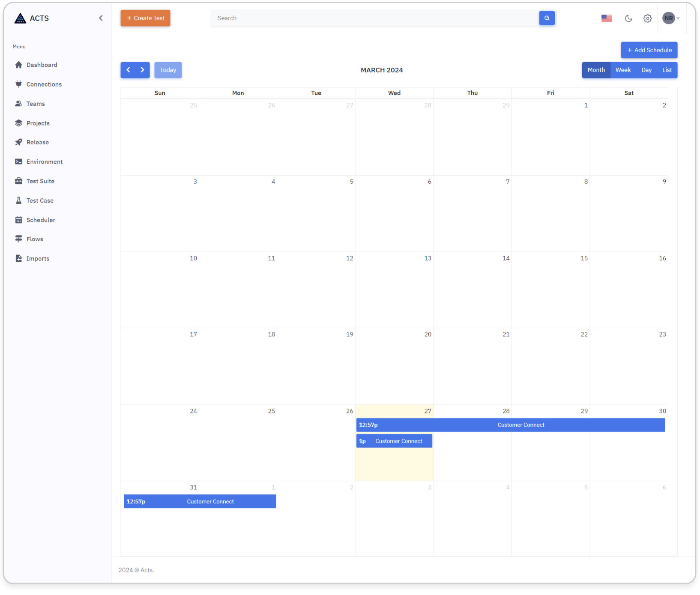Viewport: 700px width, 595px height.
Task: Click the ACTS logo icon
Action: [20, 18]
